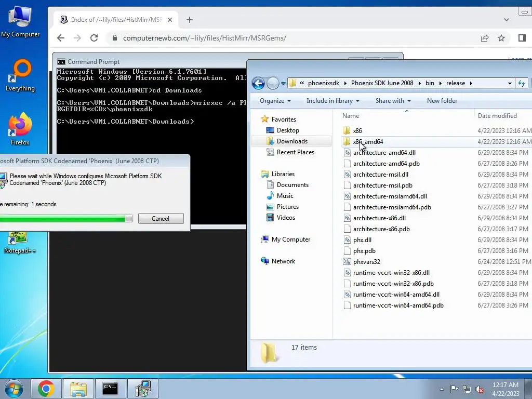Click the Chrome address bar URL
Screen dimensions: 532x399
click(x=205, y=38)
